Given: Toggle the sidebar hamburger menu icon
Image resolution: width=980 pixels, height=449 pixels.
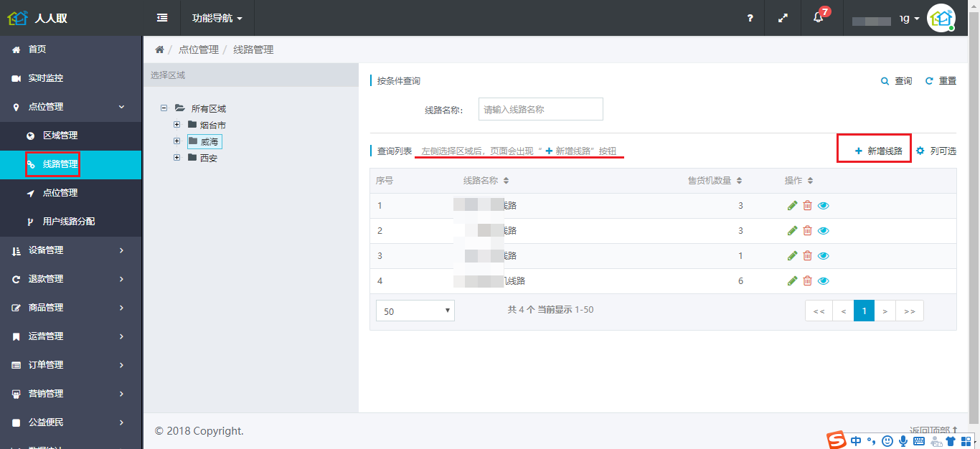Looking at the screenshot, I should pos(162,18).
